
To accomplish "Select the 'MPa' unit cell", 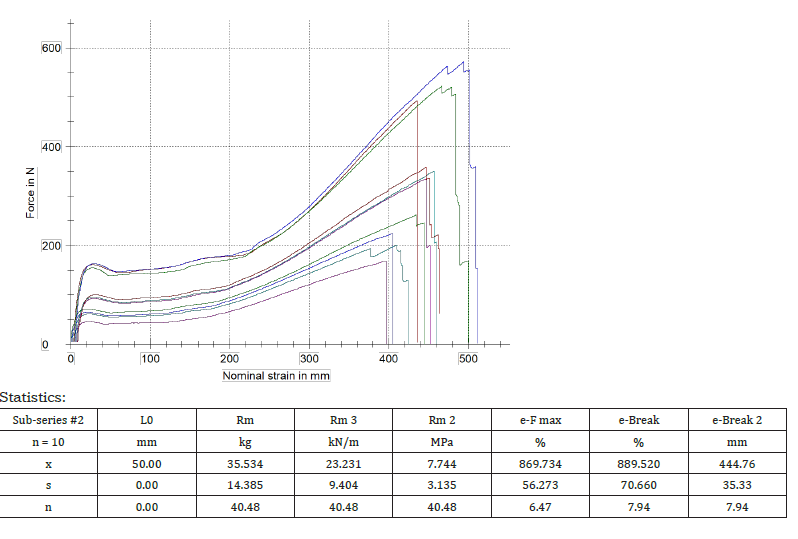I will (442, 442).
